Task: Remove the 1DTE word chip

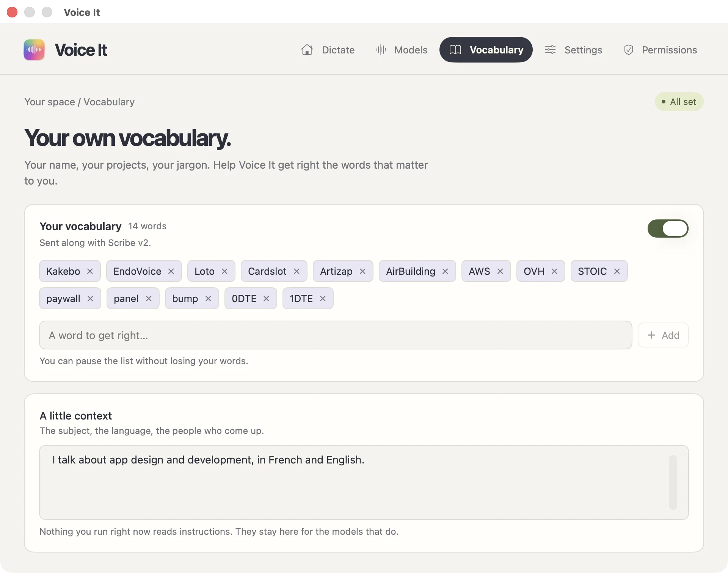Action: pos(323,299)
